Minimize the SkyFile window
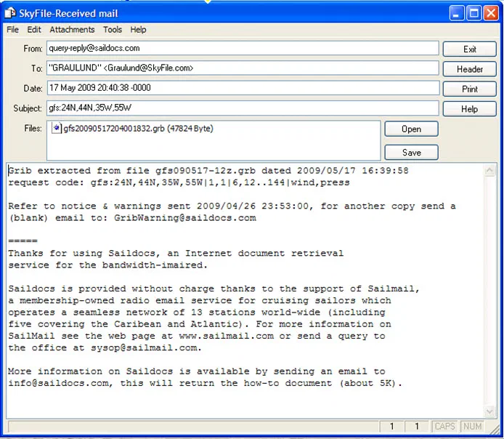The width and height of the screenshot is (504, 439). [456, 13]
